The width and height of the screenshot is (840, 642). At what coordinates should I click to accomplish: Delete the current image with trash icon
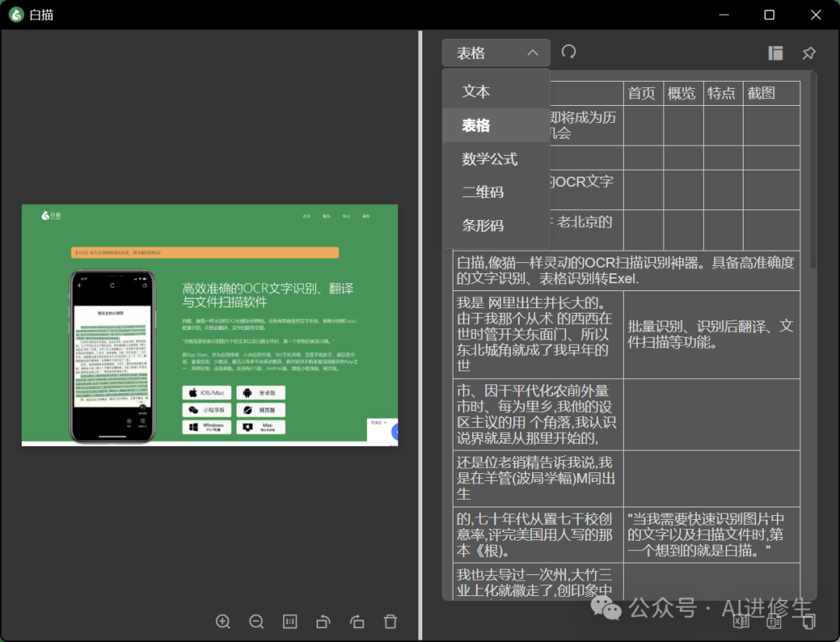390,622
